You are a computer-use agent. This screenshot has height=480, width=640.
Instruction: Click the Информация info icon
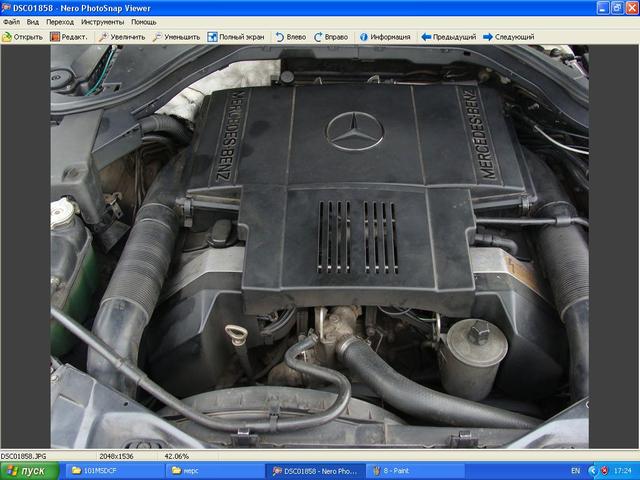click(364, 37)
